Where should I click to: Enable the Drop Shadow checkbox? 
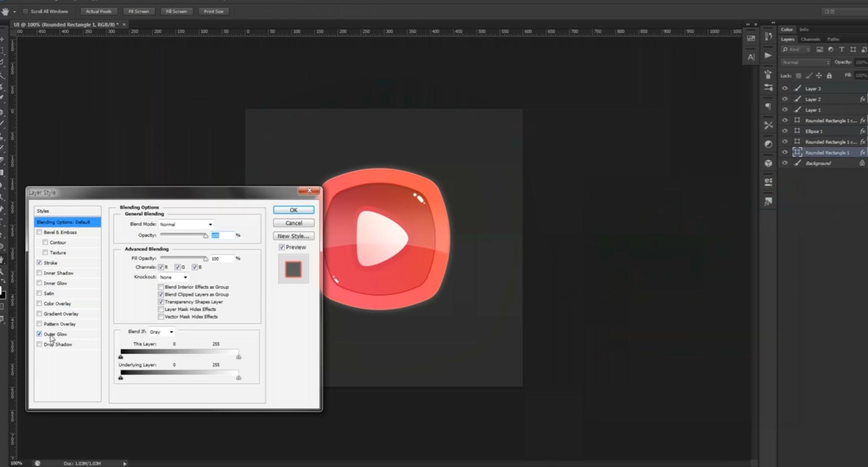point(39,344)
